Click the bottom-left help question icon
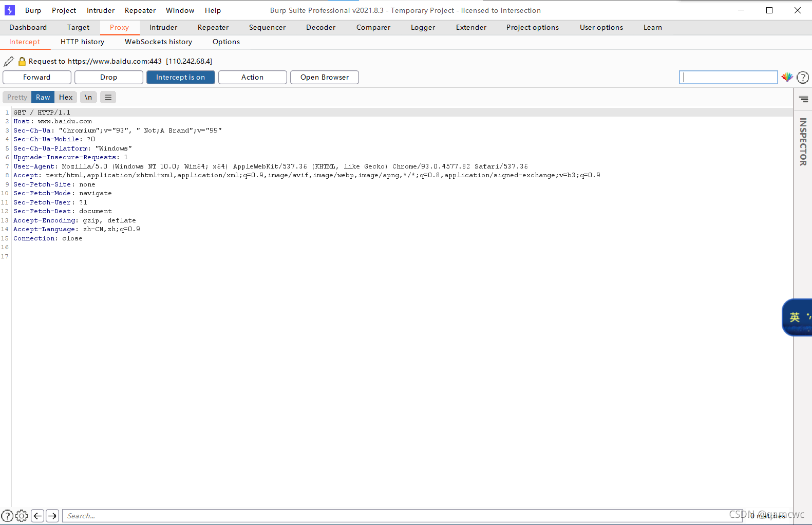The height and width of the screenshot is (525, 812). (7, 516)
